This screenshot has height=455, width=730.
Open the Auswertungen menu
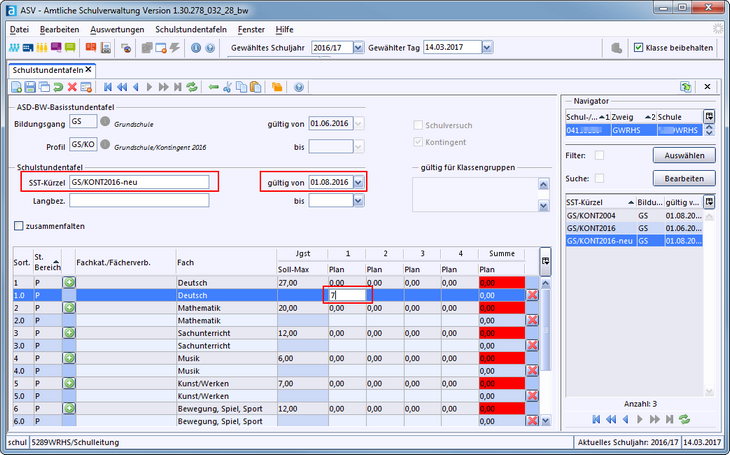pyautogui.click(x=118, y=29)
